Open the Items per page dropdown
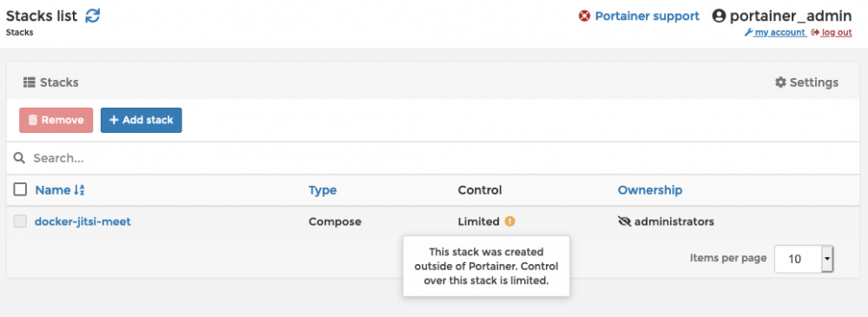This screenshot has height=317, width=868. point(804,259)
